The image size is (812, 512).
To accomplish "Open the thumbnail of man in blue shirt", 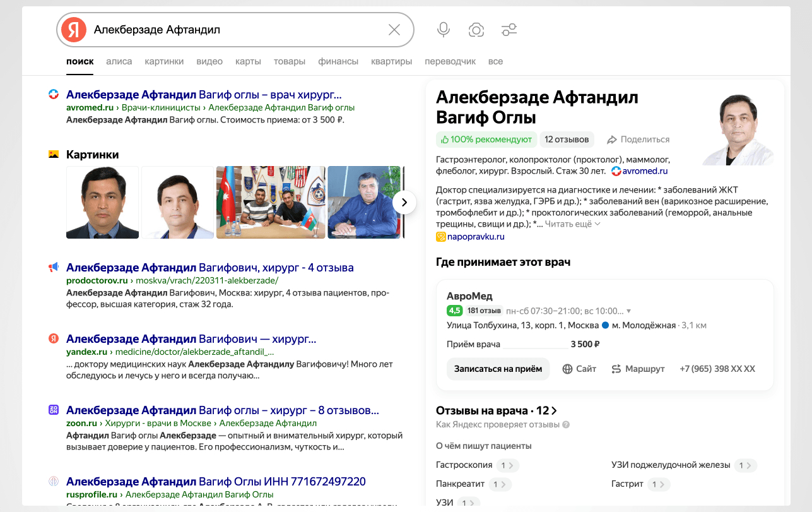I will point(365,202).
